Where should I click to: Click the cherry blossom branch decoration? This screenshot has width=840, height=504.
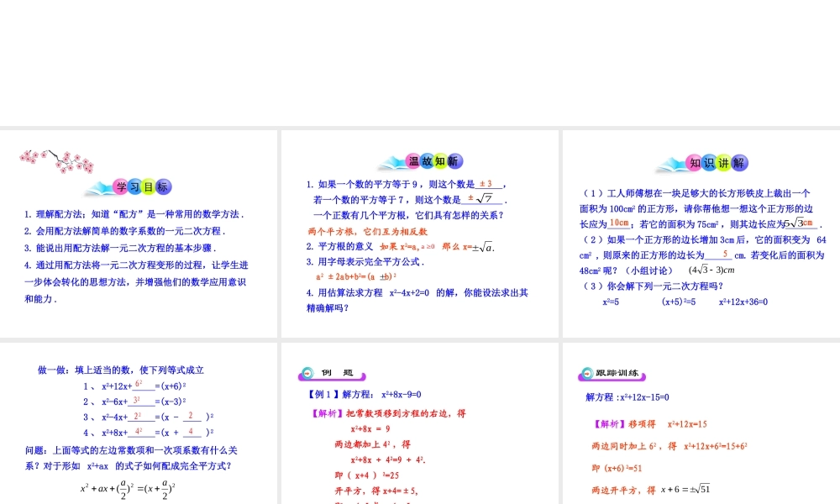click(x=56, y=160)
